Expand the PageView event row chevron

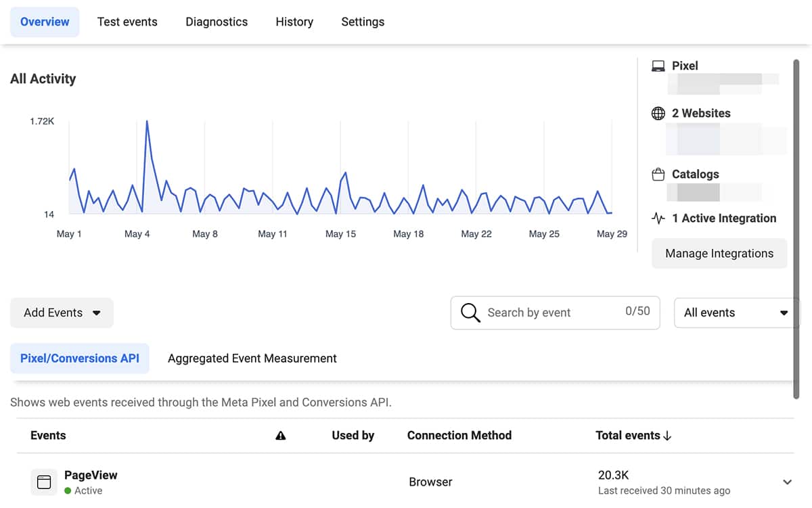coord(787,482)
